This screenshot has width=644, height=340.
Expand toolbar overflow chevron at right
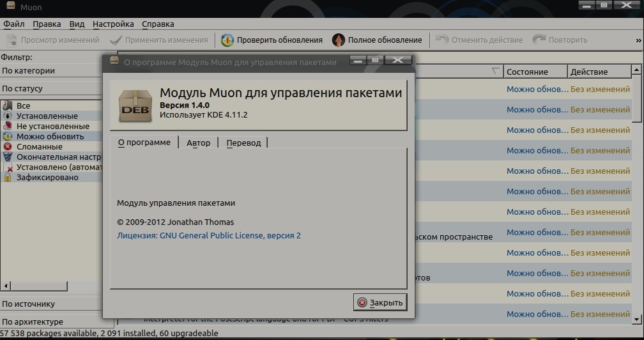639,40
